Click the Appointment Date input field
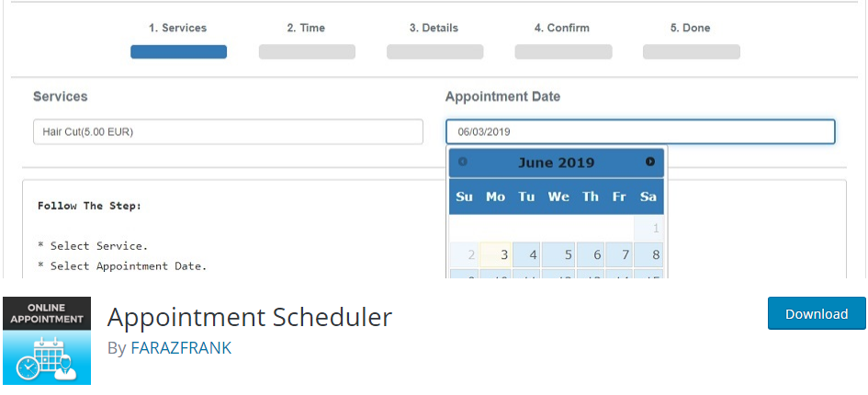Viewport: 868px width, 395px height. tap(640, 131)
